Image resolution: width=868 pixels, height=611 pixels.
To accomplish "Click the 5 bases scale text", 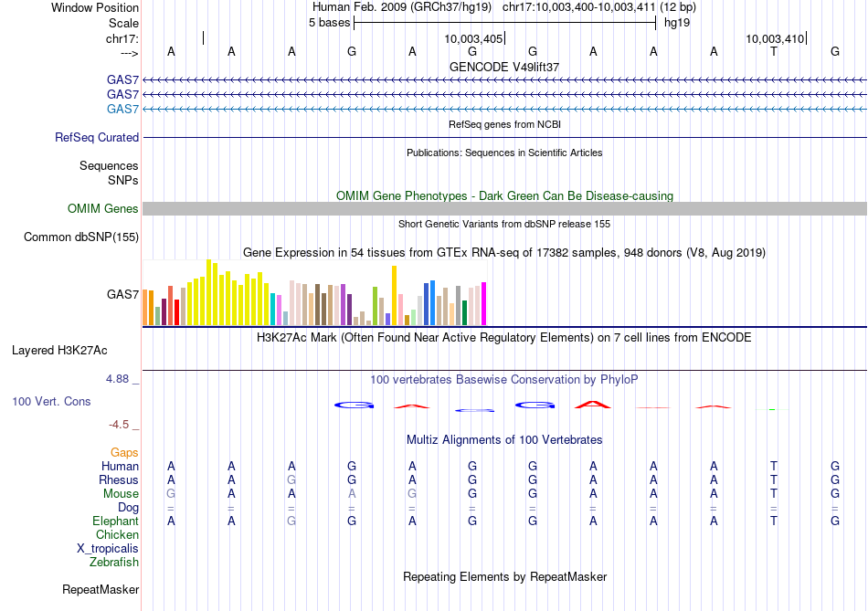I will point(329,23).
